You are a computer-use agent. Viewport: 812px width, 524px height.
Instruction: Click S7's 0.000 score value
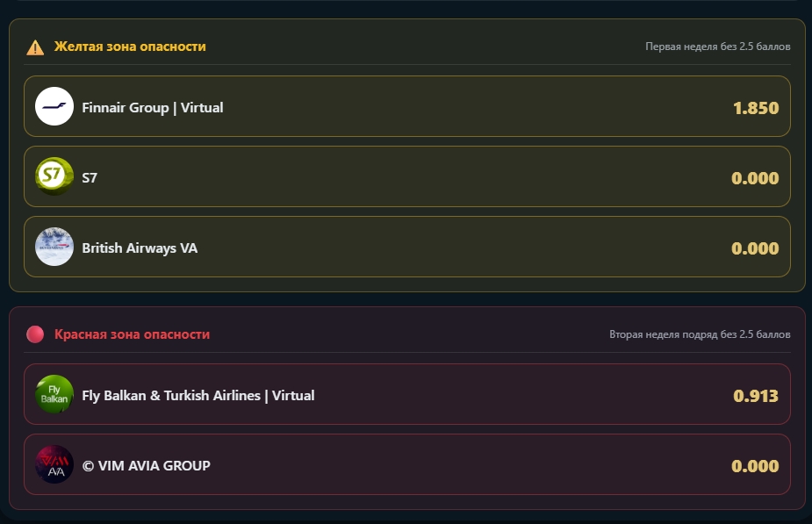pos(755,178)
